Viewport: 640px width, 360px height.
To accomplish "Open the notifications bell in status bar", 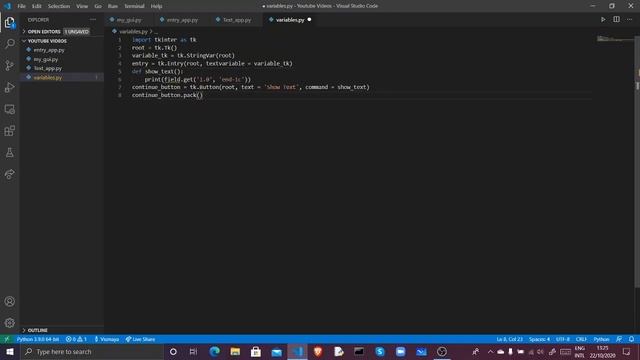I will [631, 339].
